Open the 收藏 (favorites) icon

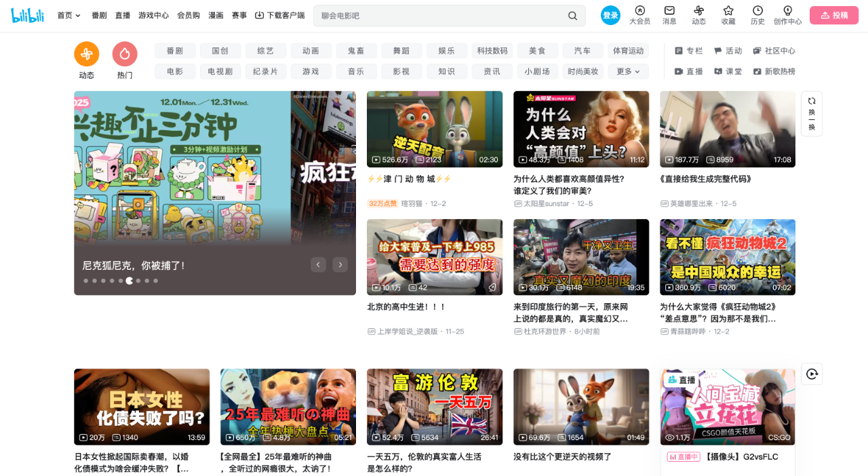[728, 15]
